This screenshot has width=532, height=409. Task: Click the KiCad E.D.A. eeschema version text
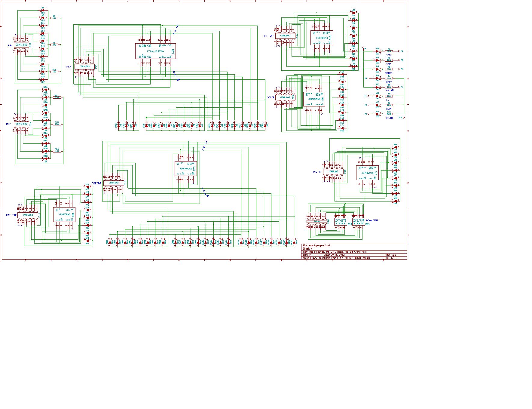click(x=336, y=258)
